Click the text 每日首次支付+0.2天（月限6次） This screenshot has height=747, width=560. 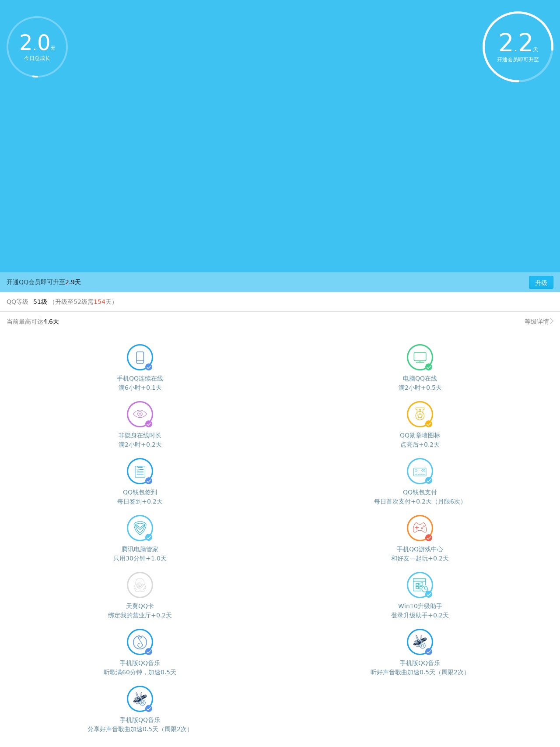[420, 501]
